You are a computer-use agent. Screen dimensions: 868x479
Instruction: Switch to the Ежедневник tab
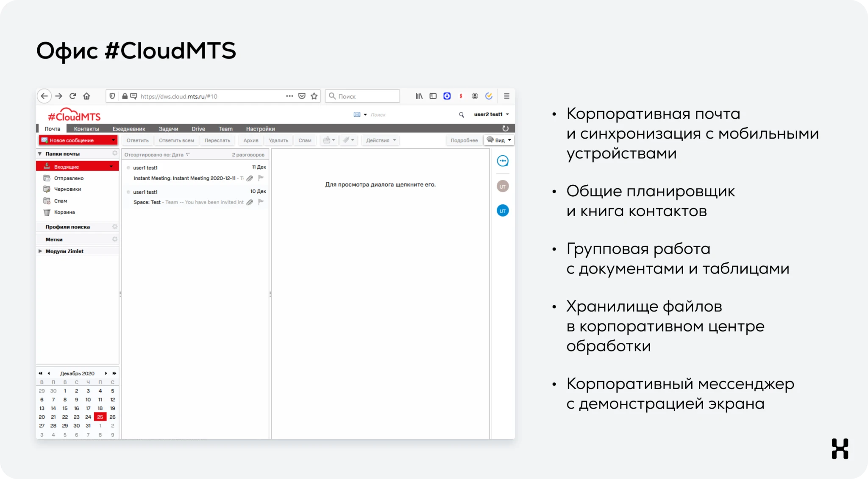(129, 129)
